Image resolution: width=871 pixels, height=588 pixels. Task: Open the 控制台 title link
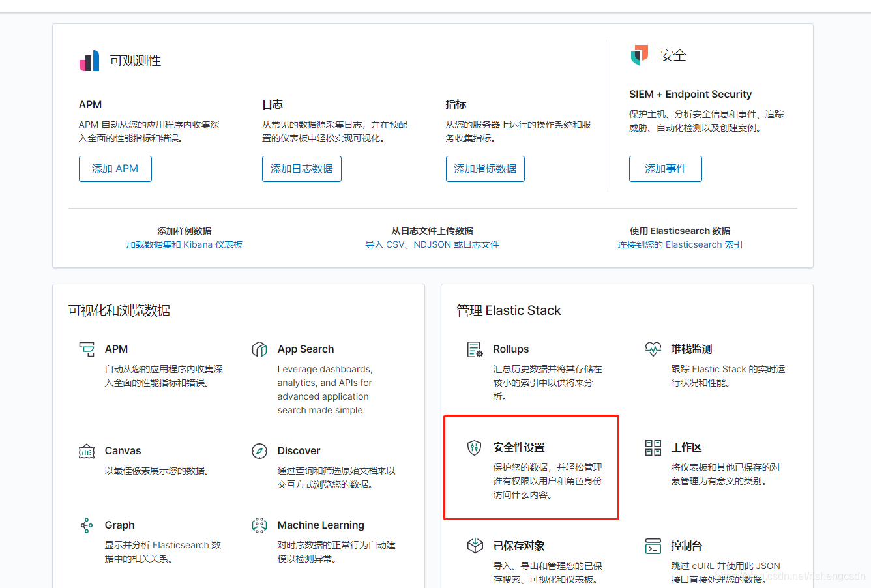(x=686, y=546)
